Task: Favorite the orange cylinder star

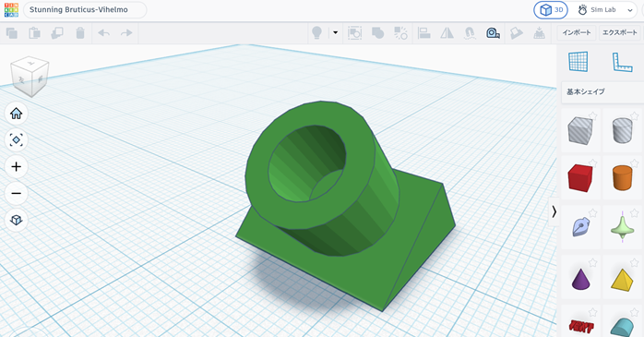Action: point(635,163)
